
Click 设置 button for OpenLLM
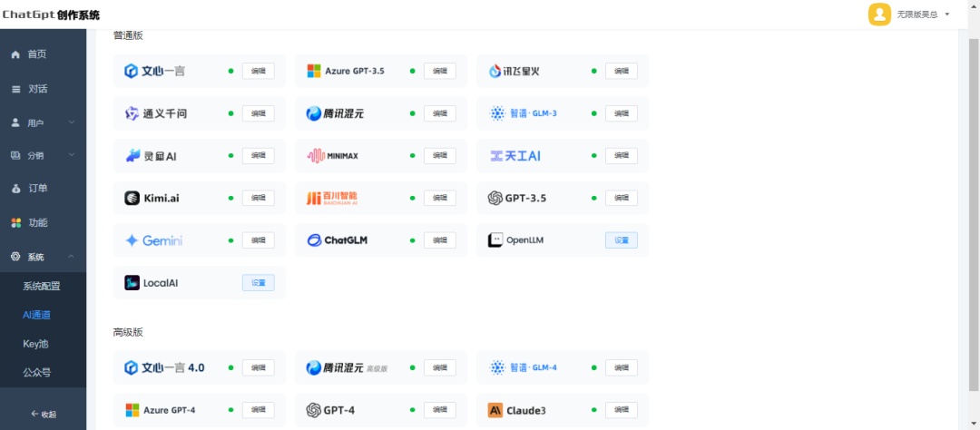pyautogui.click(x=622, y=240)
